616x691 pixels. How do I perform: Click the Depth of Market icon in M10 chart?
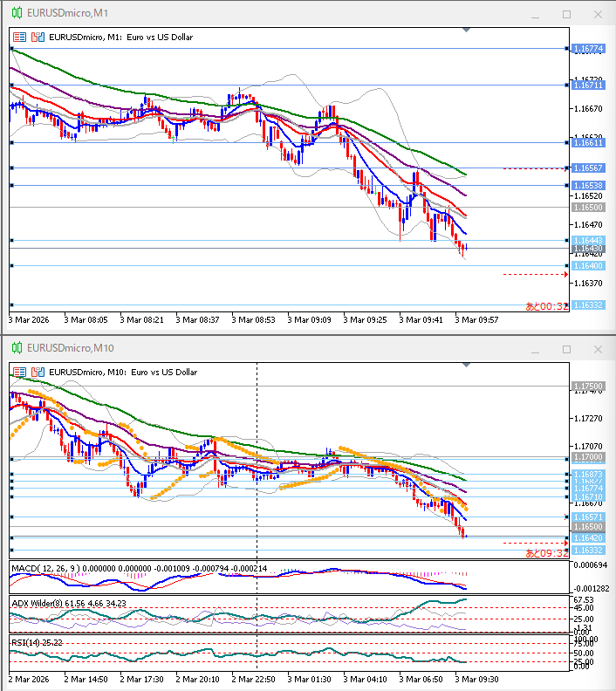point(19,372)
